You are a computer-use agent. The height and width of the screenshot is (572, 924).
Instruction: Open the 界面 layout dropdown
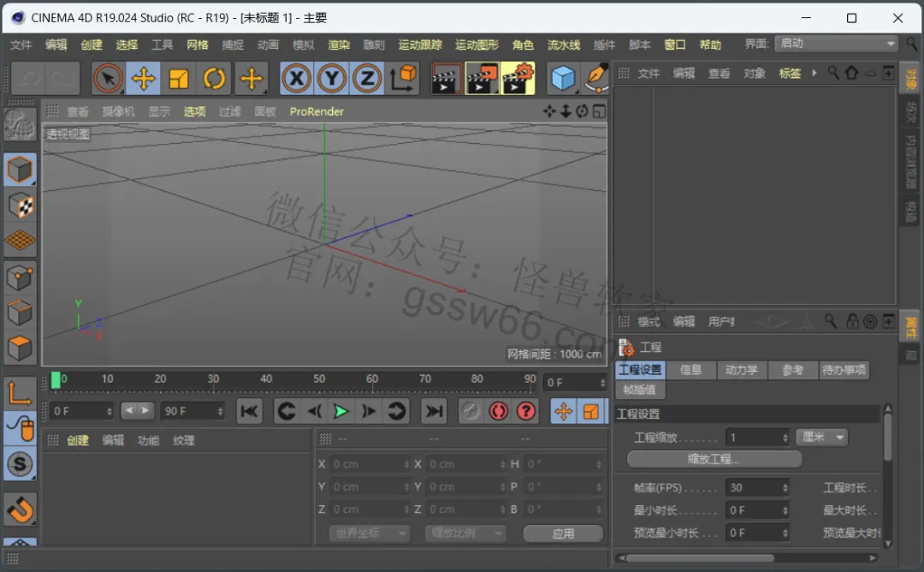pos(836,44)
